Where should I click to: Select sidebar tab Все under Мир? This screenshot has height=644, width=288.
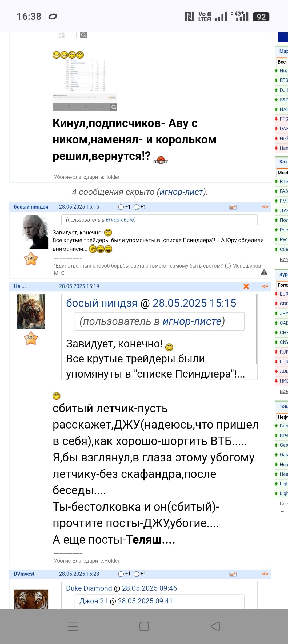[x=282, y=62]
